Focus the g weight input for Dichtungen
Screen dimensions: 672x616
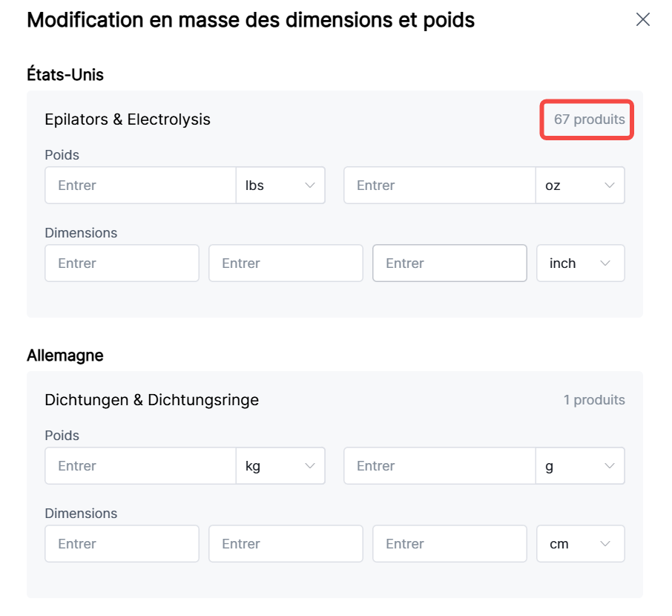[x=439, y=466]
